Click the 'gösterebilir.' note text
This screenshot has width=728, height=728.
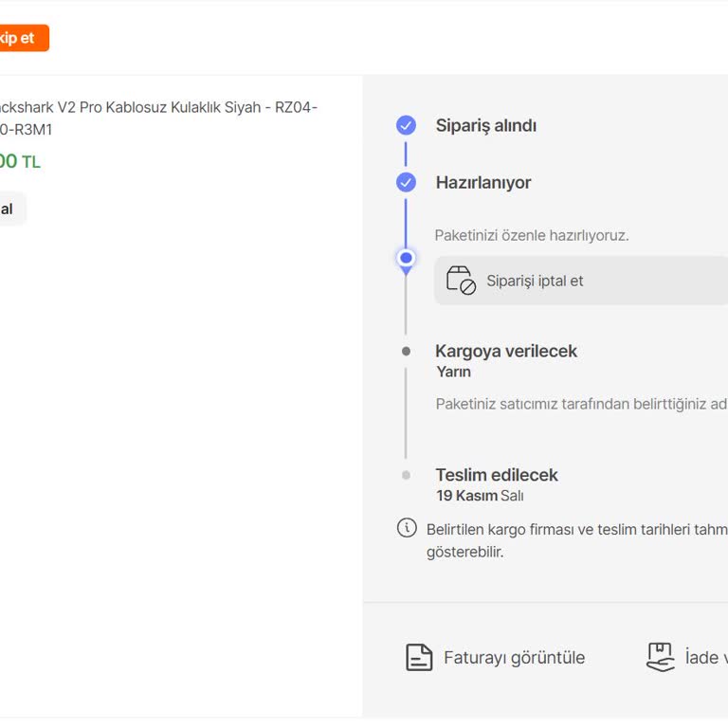pyautogui.click(x=465, y=552)
